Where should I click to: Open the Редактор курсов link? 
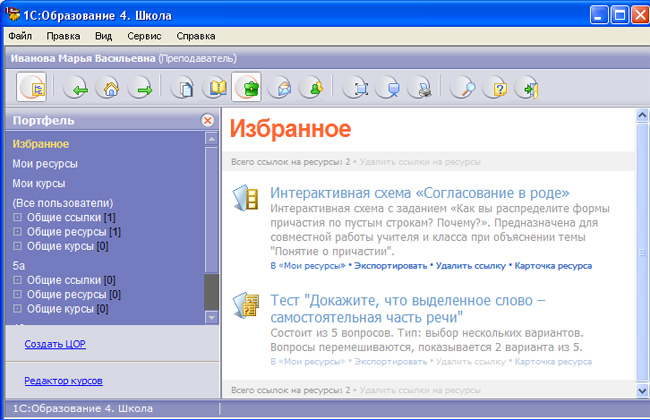[63, 381]
